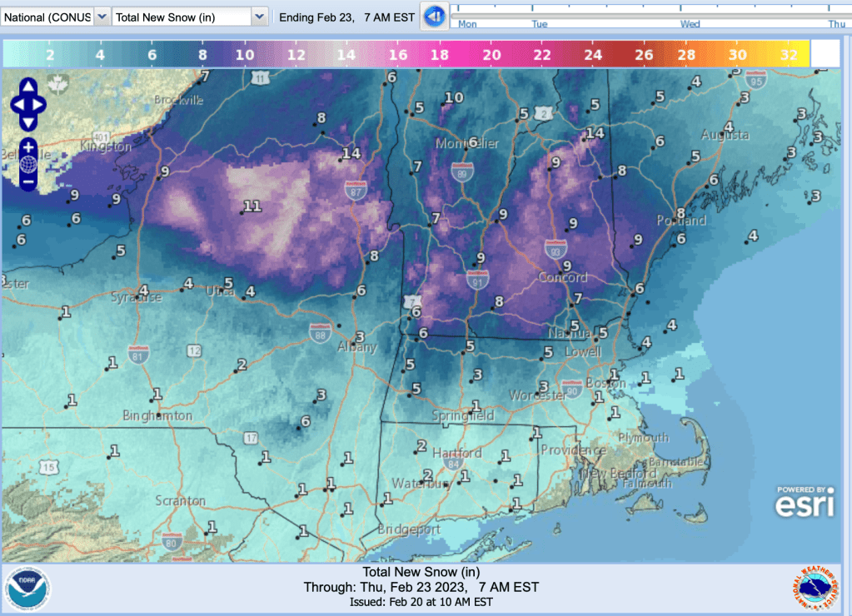Zoom in using the plus icon
The image size is (852, 616).
(x=28, y=146)
